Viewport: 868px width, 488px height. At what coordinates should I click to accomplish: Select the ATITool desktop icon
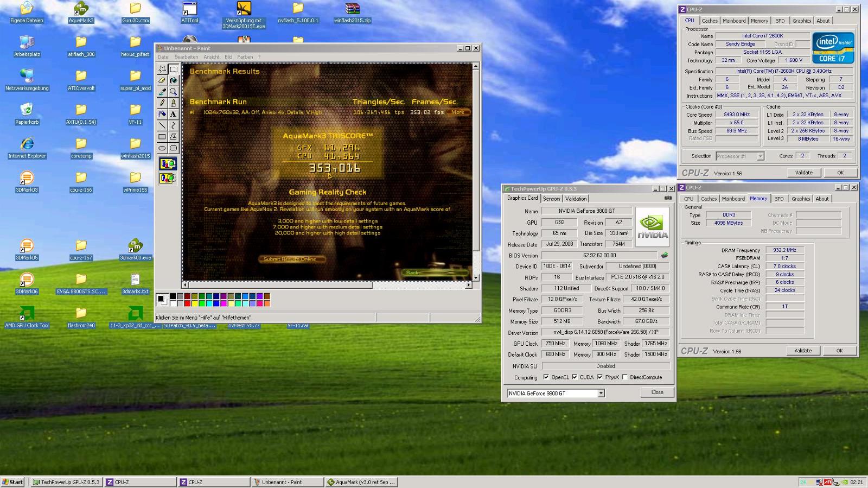click(x=189, y=12)
